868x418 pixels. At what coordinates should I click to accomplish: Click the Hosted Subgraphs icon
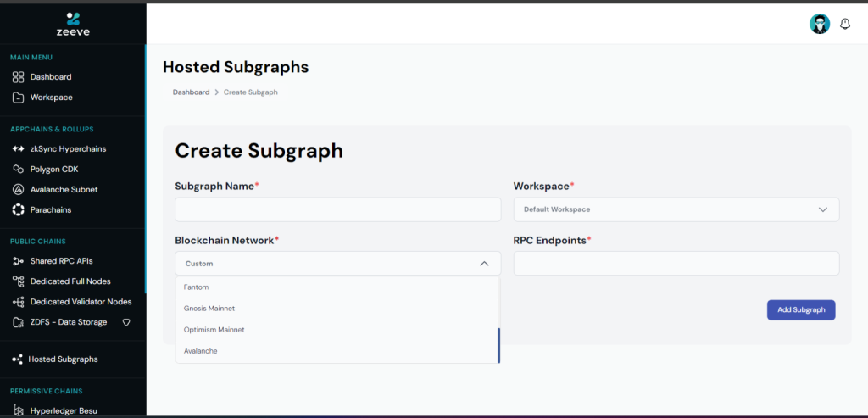coord(17,359)
